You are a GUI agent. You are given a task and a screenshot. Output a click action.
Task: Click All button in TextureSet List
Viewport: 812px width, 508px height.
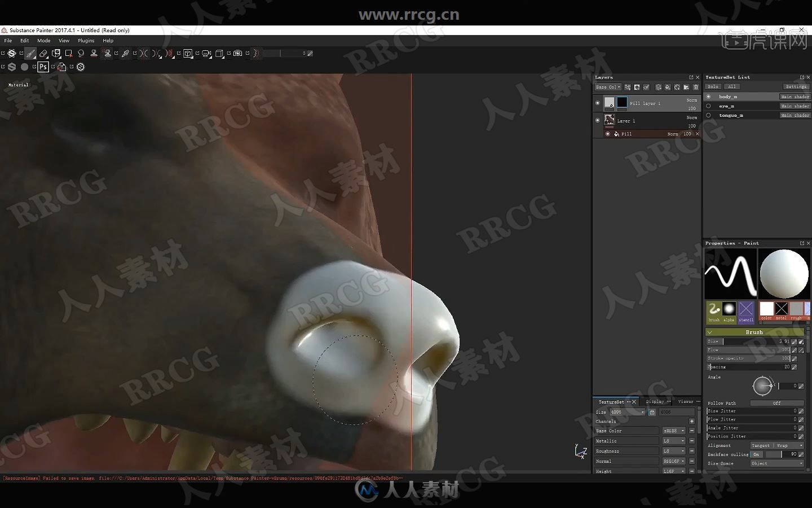[x=732, y=86]
